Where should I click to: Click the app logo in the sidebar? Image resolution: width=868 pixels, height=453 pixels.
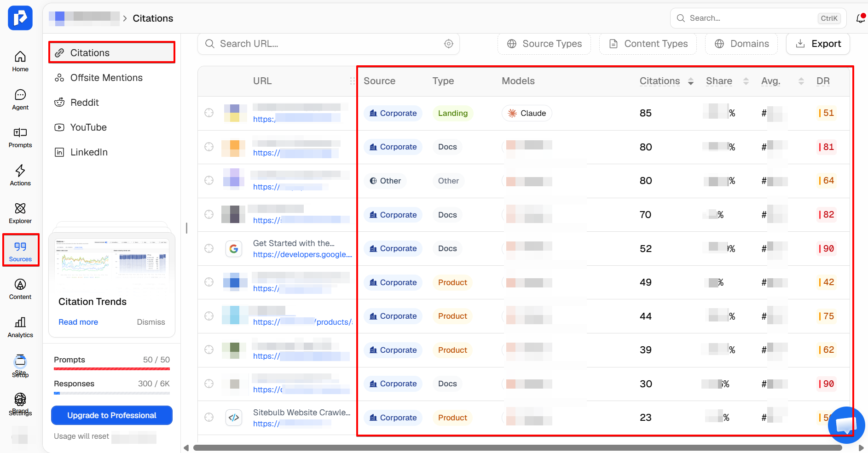tap(20, 18)
